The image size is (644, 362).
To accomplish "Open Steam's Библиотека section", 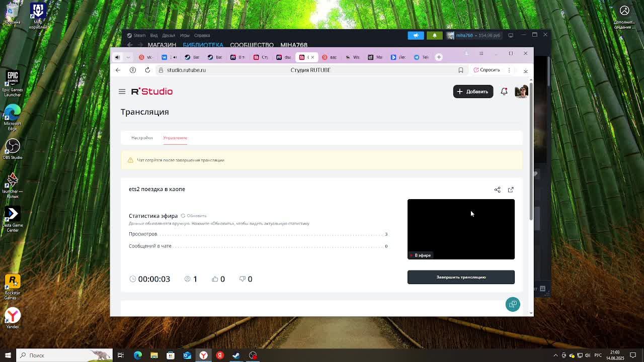I will click(203, 45).
